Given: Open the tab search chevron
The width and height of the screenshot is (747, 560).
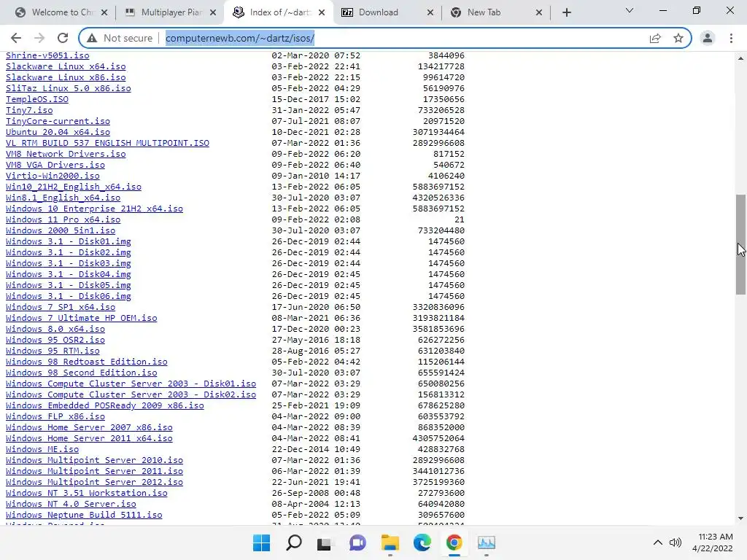Looking at the screenshot, I should click(630, 10).
